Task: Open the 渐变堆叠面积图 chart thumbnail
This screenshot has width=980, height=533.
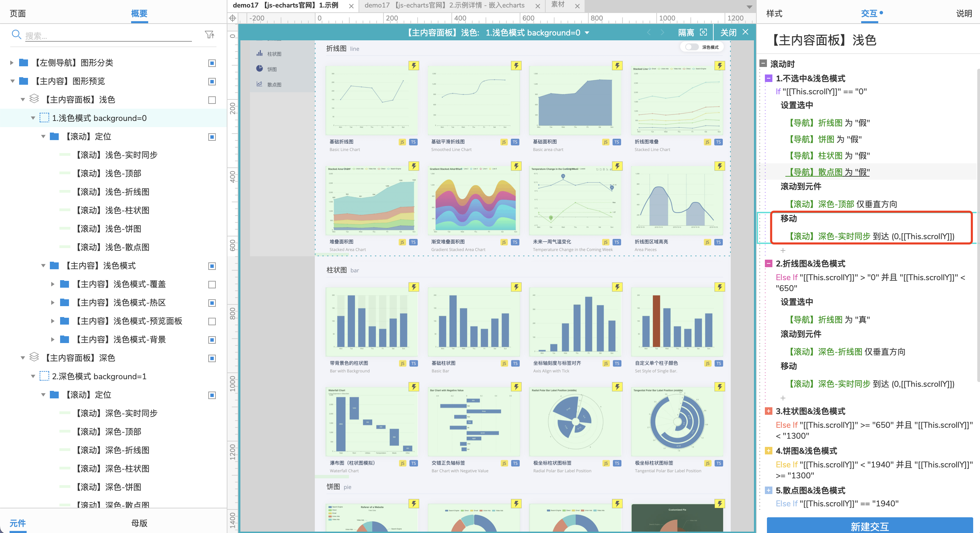Action: pyautogui.click(x=474, y=200)
